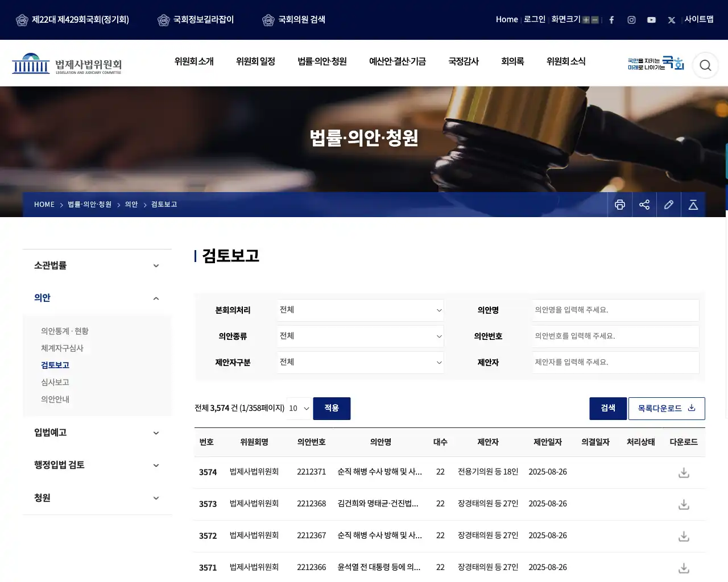The width and height of the screenshot is (728, 582).
Task: Expand the 입법예고 sidebar section
Action: point(97,433)
